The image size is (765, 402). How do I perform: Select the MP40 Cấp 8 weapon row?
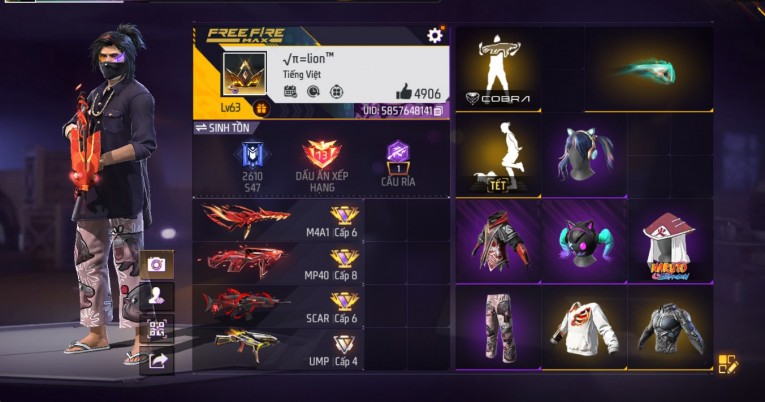[x=278, y=263]
